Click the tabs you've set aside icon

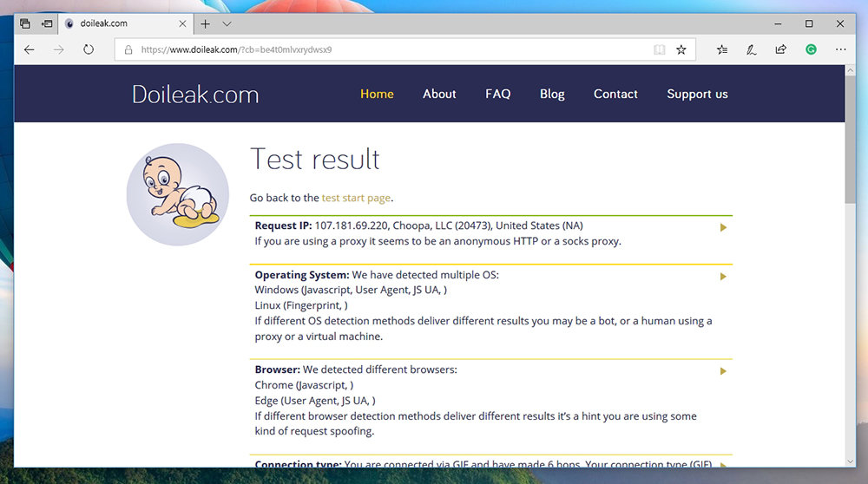[x=25, y=23]
